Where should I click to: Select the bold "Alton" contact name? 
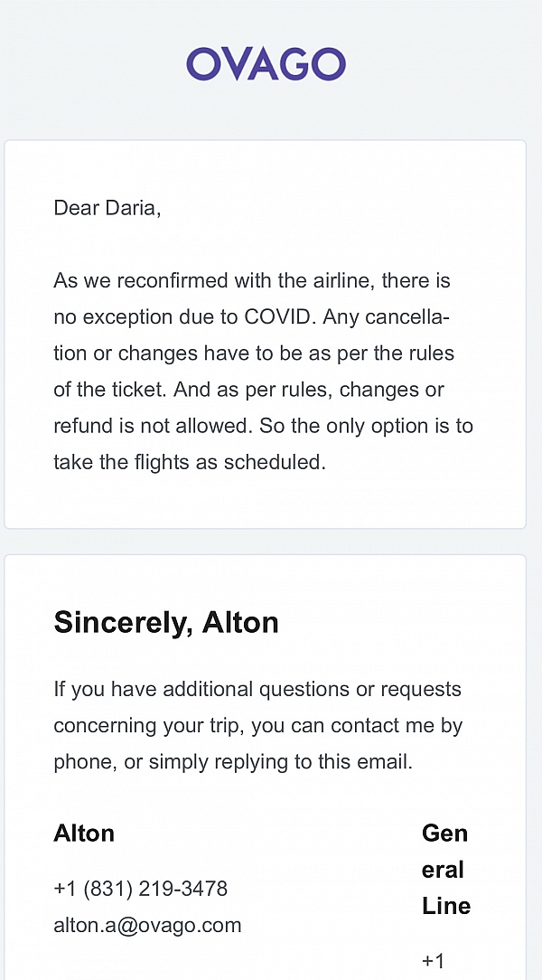pos(84,833)
